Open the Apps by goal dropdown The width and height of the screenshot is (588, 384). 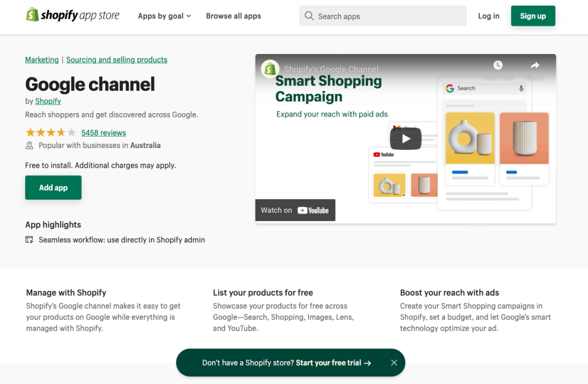click(x=164, y=16)
